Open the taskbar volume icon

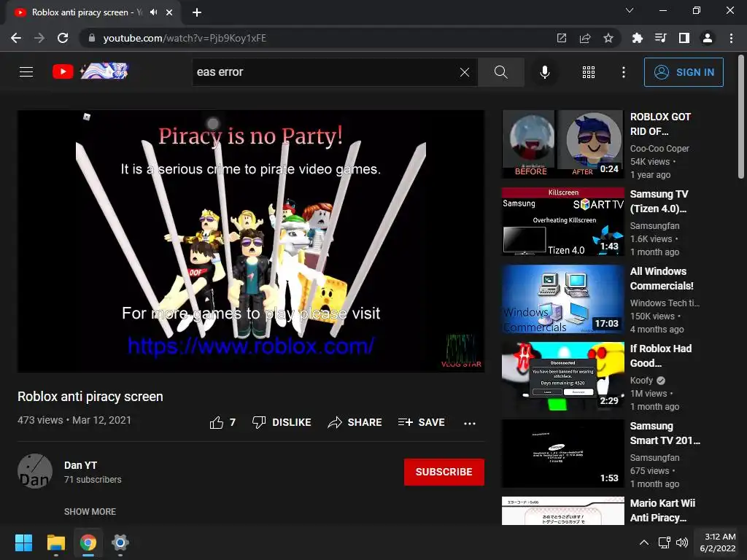coord(682,542)
